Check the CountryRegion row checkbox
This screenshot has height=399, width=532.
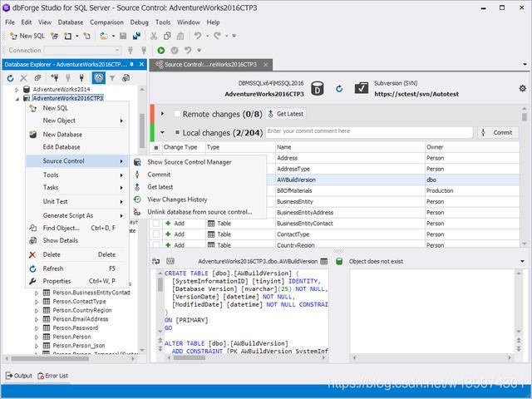click(155, 244)
